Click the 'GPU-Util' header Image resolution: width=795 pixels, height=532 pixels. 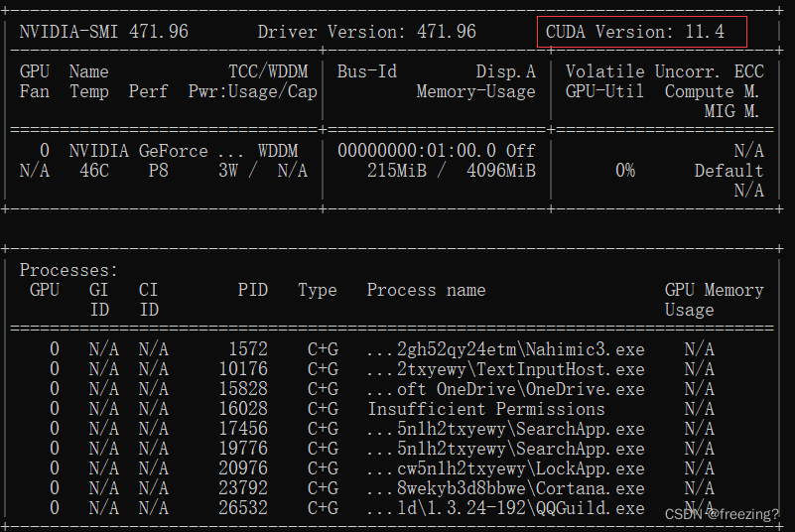tap(604, 91)
